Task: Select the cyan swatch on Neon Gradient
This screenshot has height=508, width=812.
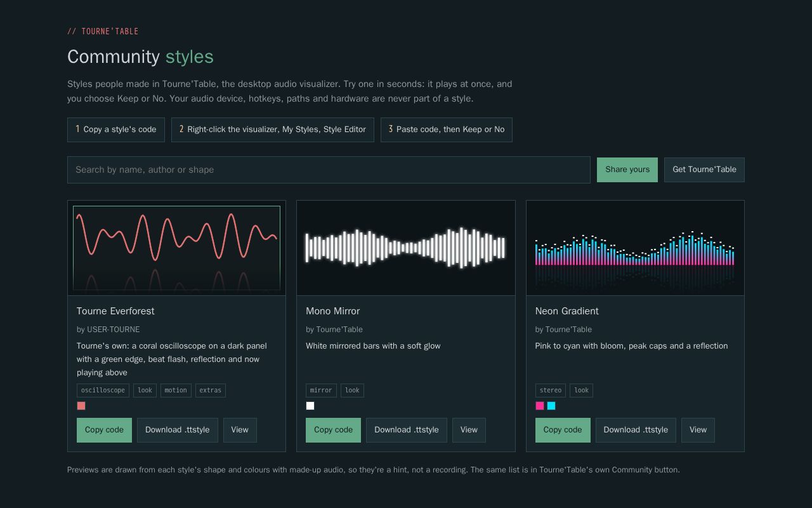Action: click(x=551, y=406)
